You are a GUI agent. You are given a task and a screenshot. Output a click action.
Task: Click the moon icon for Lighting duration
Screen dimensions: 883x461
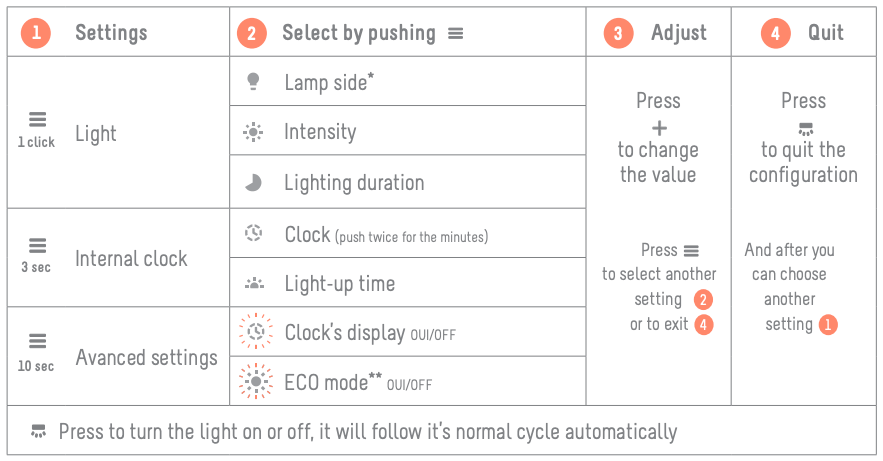[253, 182]
